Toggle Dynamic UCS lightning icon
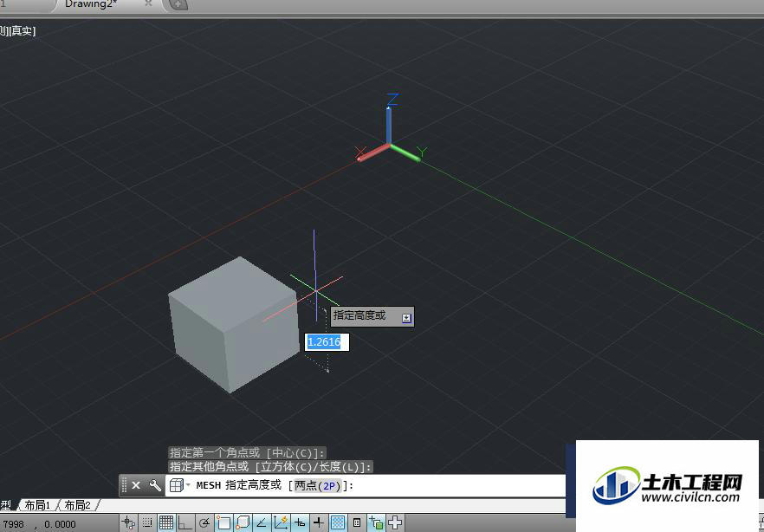The image size is (764, 532). [281, 522]
